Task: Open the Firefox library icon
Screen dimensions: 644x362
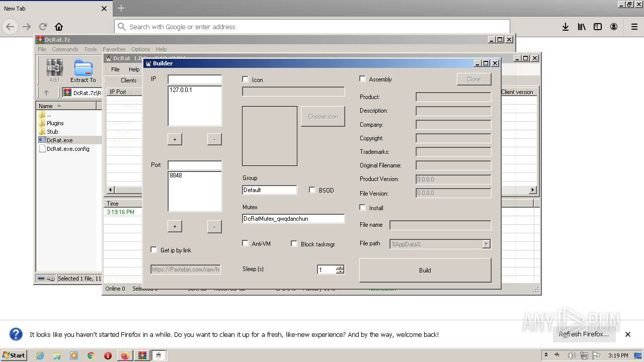Action: click(582, 27)
